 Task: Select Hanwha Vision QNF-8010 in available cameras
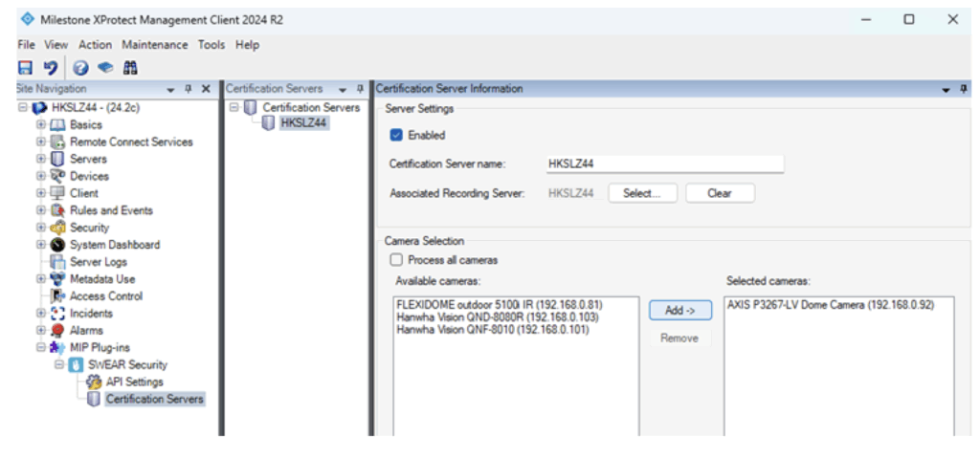coord(492,330)
